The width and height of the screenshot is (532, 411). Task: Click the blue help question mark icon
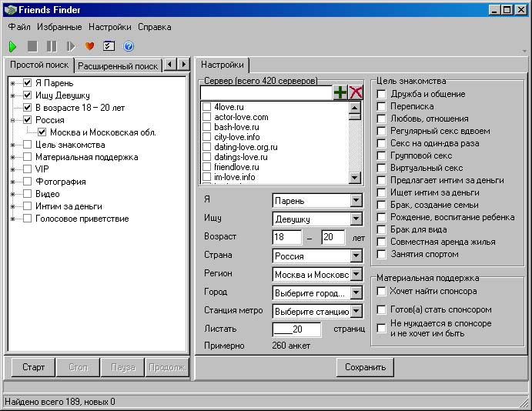tap(129, 46)
